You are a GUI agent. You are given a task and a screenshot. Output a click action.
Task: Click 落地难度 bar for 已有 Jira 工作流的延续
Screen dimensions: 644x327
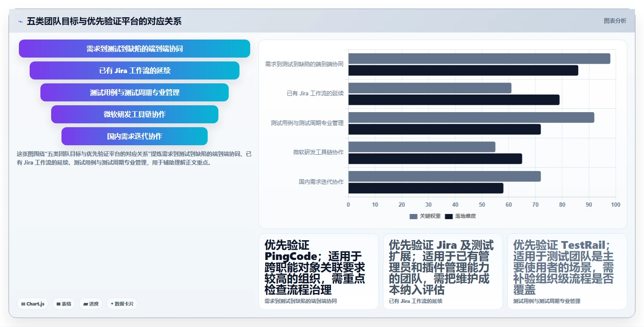pyautogui.click(x=454, y=100)
